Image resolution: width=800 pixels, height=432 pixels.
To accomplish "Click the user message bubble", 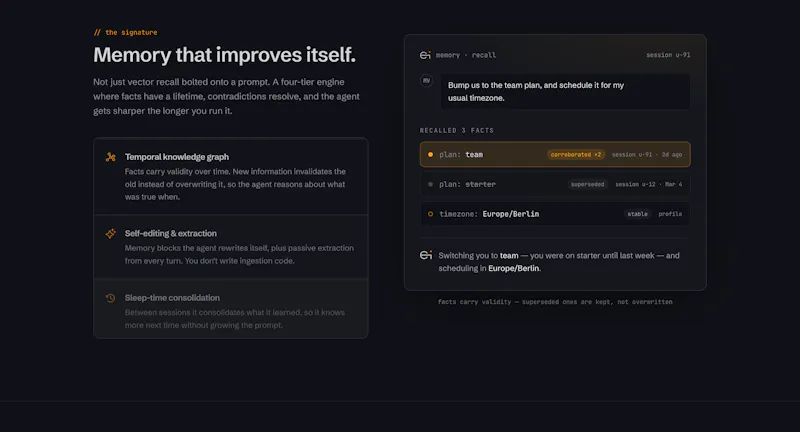I will click(x=565, y=92).
